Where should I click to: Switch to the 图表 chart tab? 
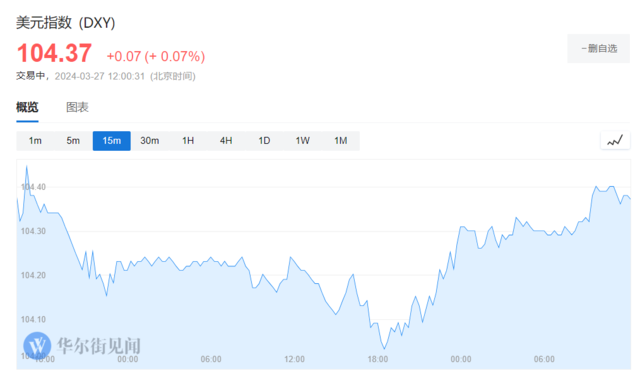78,107
